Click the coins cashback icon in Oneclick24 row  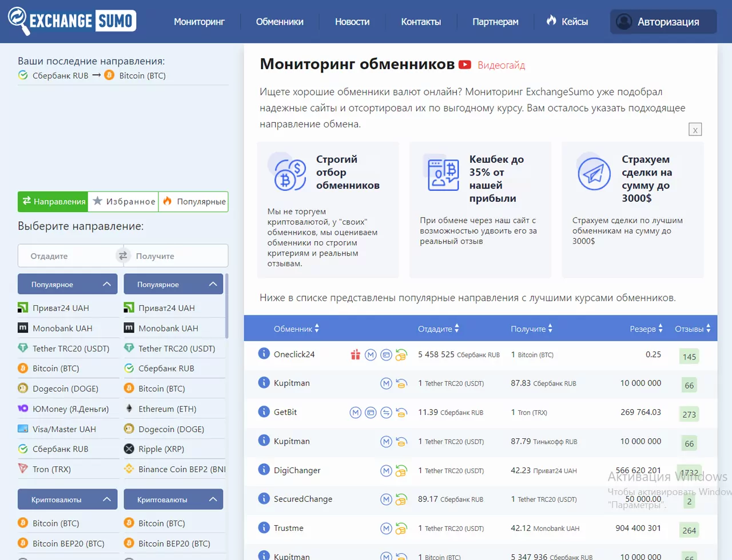tap(401, 355)
